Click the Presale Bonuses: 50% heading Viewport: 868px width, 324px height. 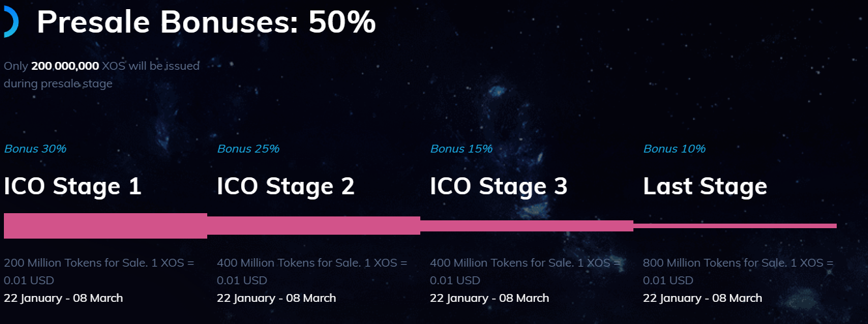point(206,23)
